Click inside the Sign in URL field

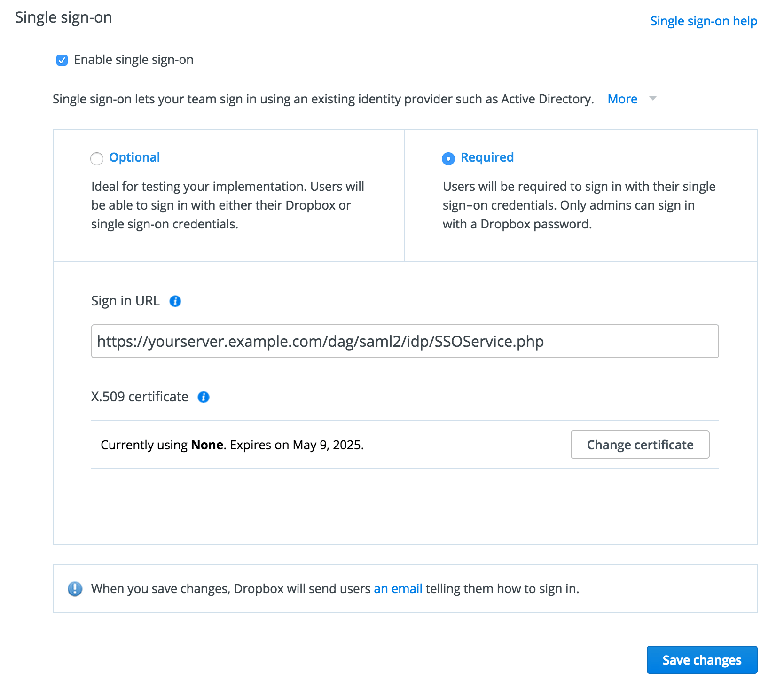pos(405,342)
